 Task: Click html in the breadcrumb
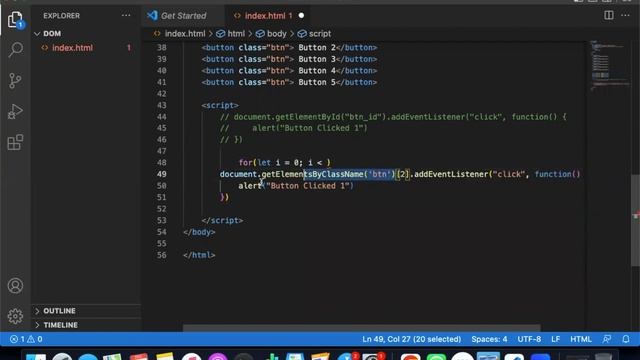[236, 34]
